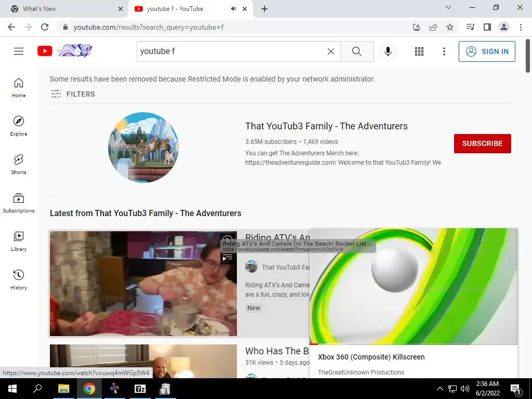Open Windows taskbar search
This screenshot has height=399, width=532.
point(37,389)
